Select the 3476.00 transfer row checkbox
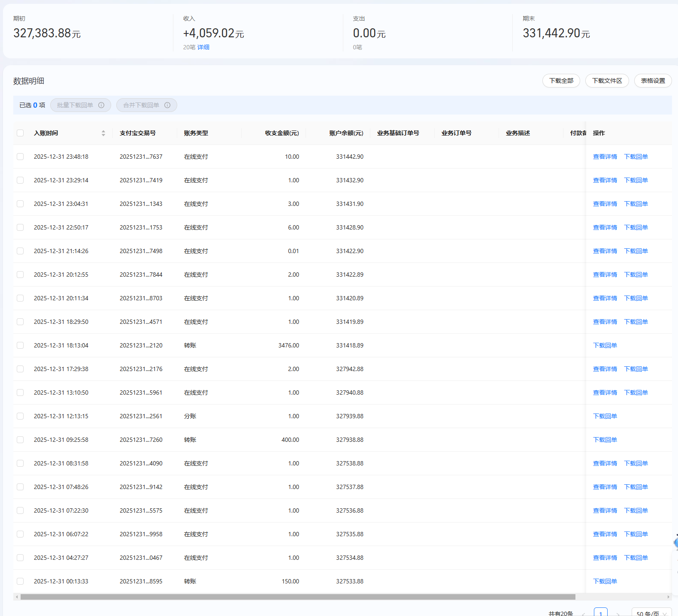Image resolution: width=678 pixels, height=616 pixels. coord(20,345)
